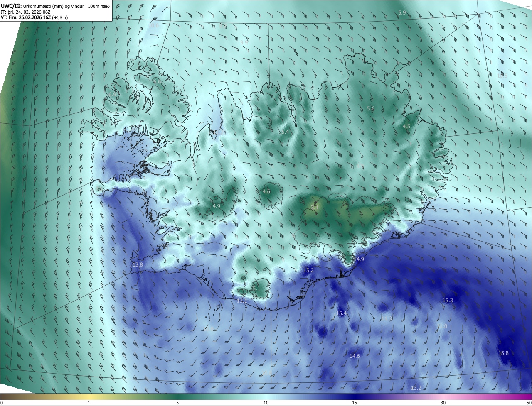Viewport: 532px width, 406px height.
Task: Click the 4.9 value label on the map
Action: pyautogui.click(x=217, y=206)
